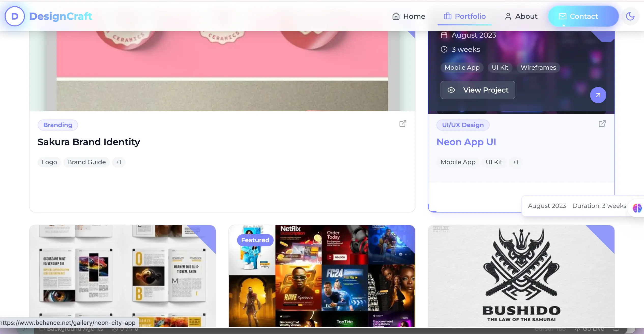
Task: Click the DesignCraft "D" logo icon
Action: coord(14,16)
